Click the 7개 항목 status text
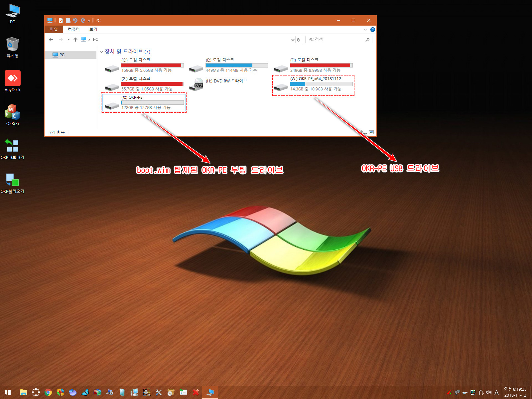This screenshot has width=532, height=399. (x=57, y=132)
